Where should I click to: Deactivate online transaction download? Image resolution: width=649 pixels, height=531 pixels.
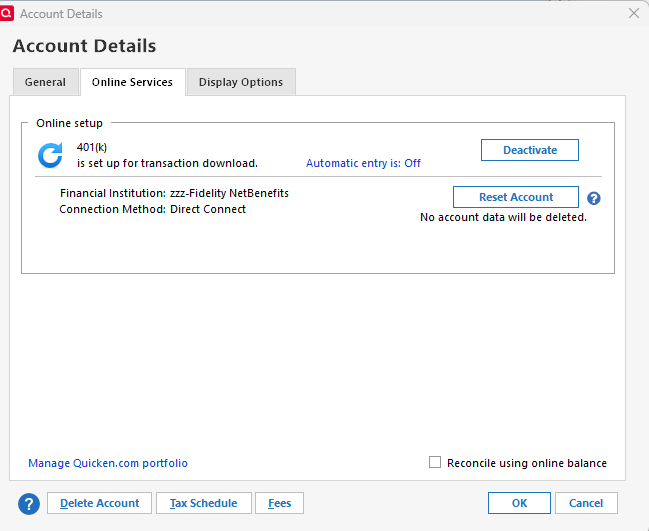529,150
